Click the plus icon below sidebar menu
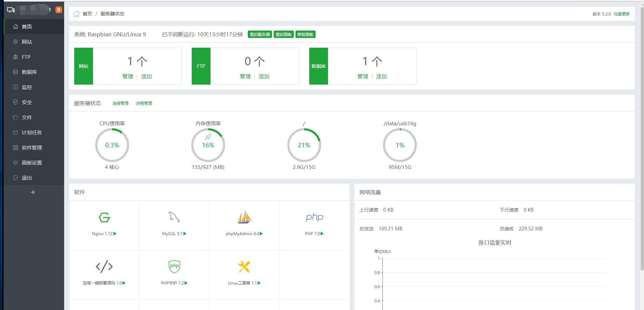This screenshot has height=310, width=644. [x=33, y=192]
